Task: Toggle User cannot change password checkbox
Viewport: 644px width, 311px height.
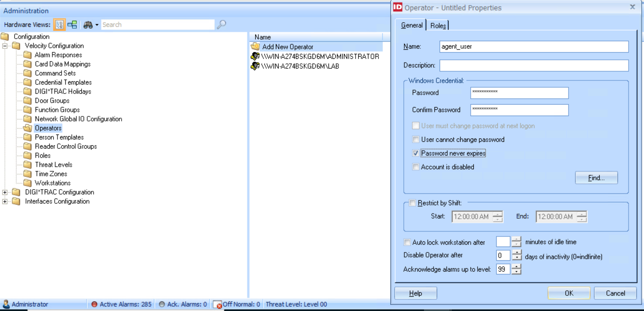Action: point(416,139)
